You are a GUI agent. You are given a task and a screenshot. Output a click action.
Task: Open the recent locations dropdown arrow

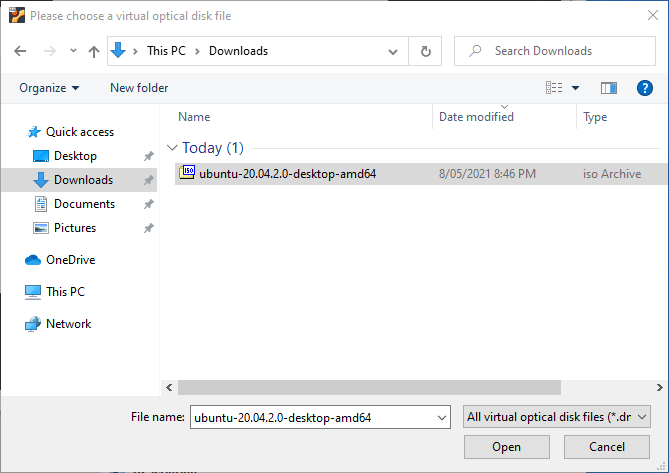coord(73,51)
